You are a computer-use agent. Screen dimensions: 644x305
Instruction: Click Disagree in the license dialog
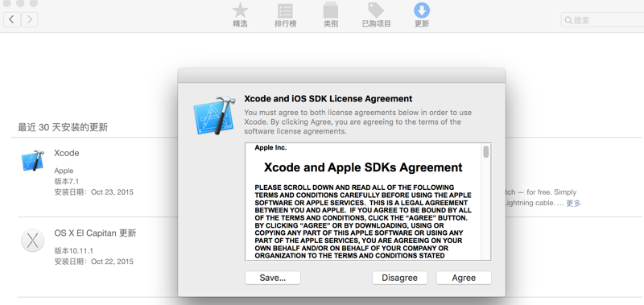pos(399,278)
